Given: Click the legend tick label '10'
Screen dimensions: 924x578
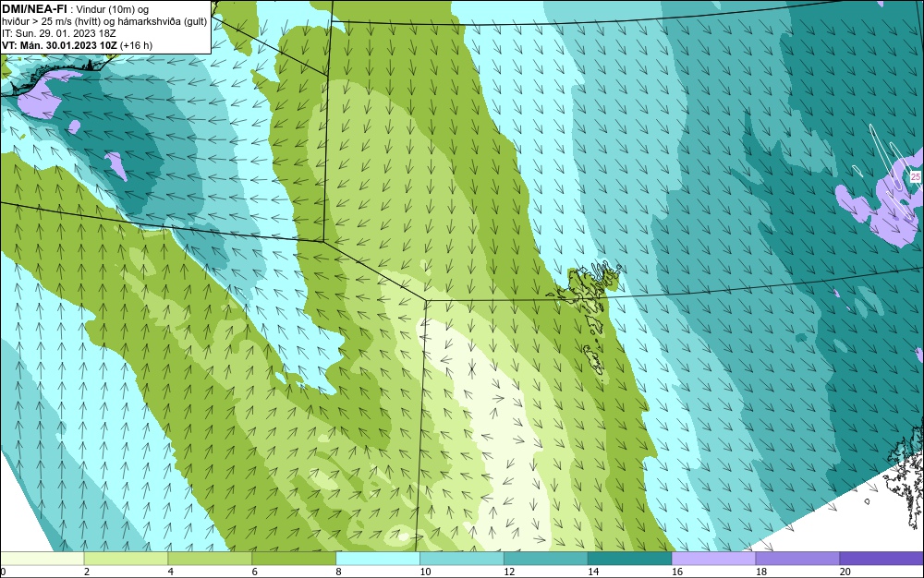Looking at the screenshot, I should coord(425,572).
